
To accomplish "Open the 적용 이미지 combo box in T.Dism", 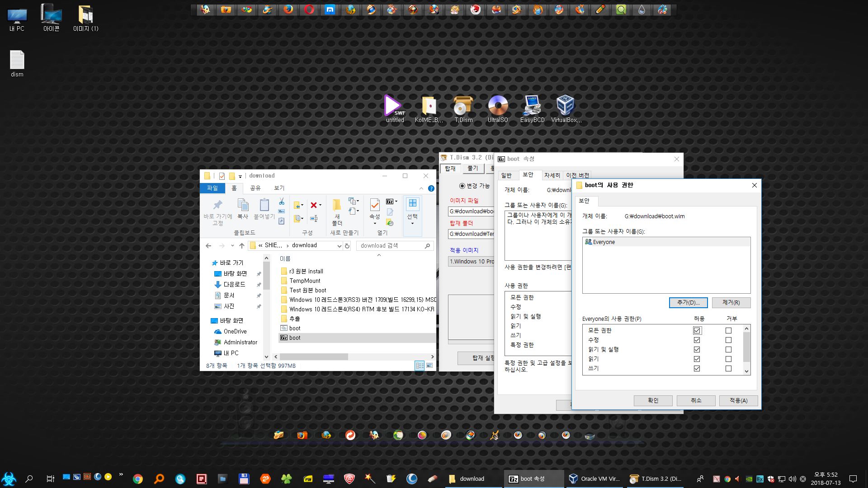I will click(471, 261).
